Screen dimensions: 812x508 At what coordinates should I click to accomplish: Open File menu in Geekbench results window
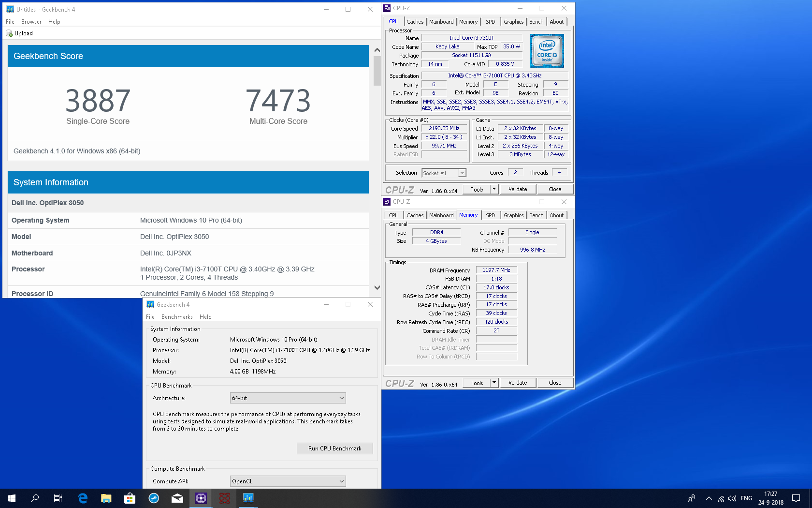pyautogui.click(x=10, y=22)
